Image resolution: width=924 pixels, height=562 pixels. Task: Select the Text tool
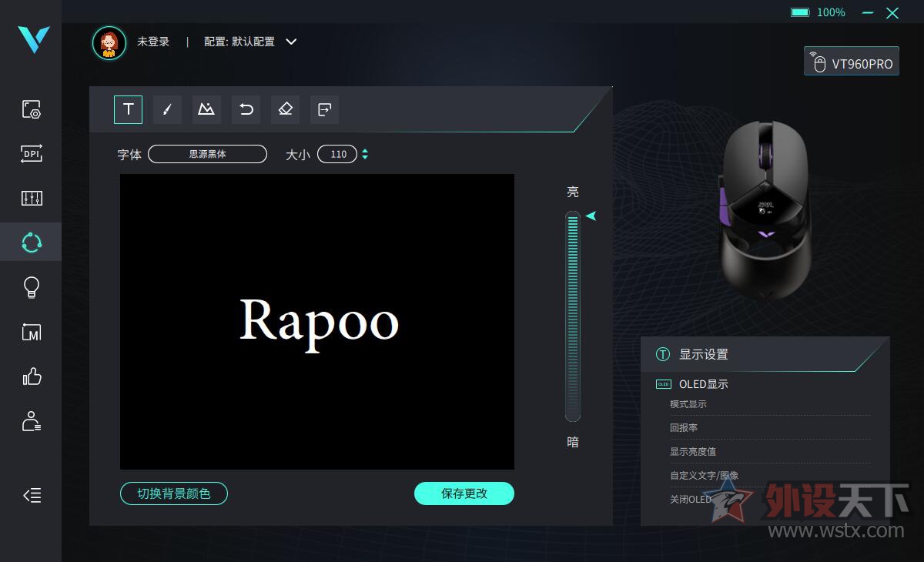click(x=128, y=109)
